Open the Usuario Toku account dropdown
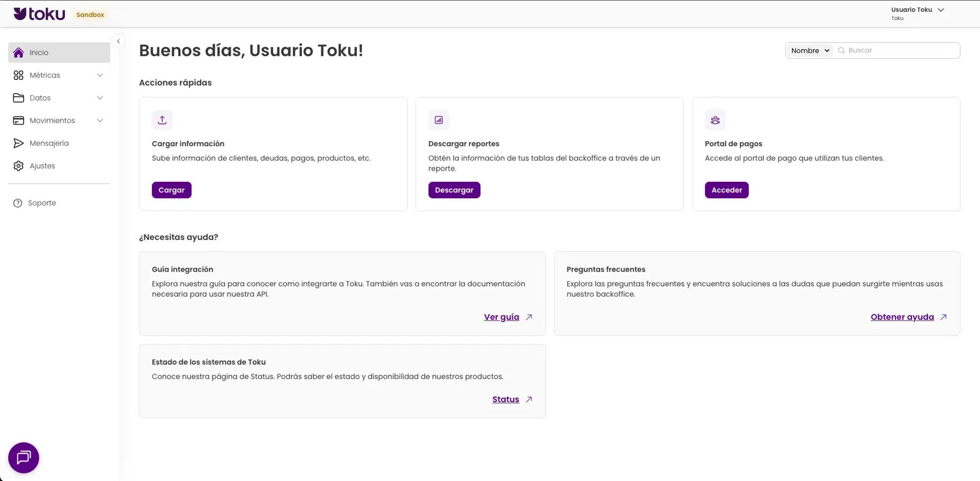 (917, 13)
